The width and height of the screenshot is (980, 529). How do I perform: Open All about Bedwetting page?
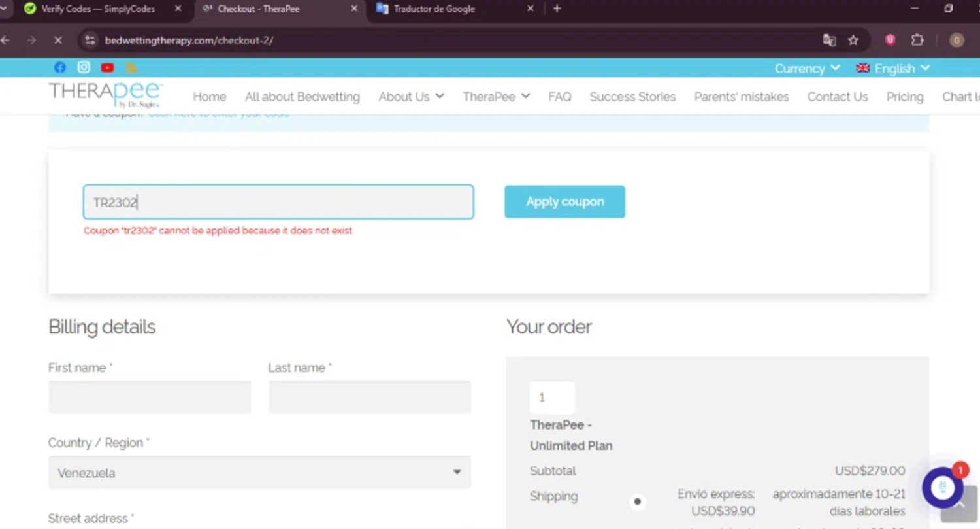[x=302, y=97]
